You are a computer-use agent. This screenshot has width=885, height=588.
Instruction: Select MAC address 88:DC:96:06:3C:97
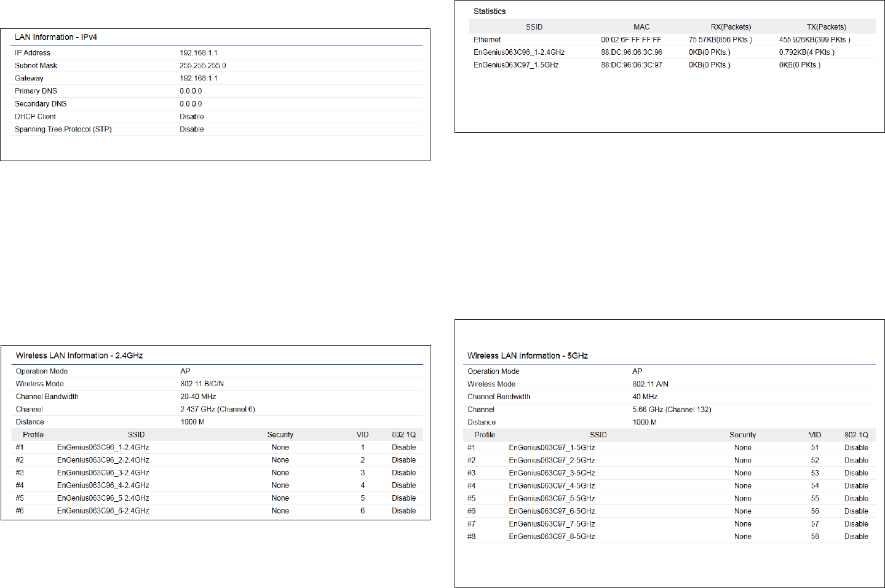click(x=632, y=65)
